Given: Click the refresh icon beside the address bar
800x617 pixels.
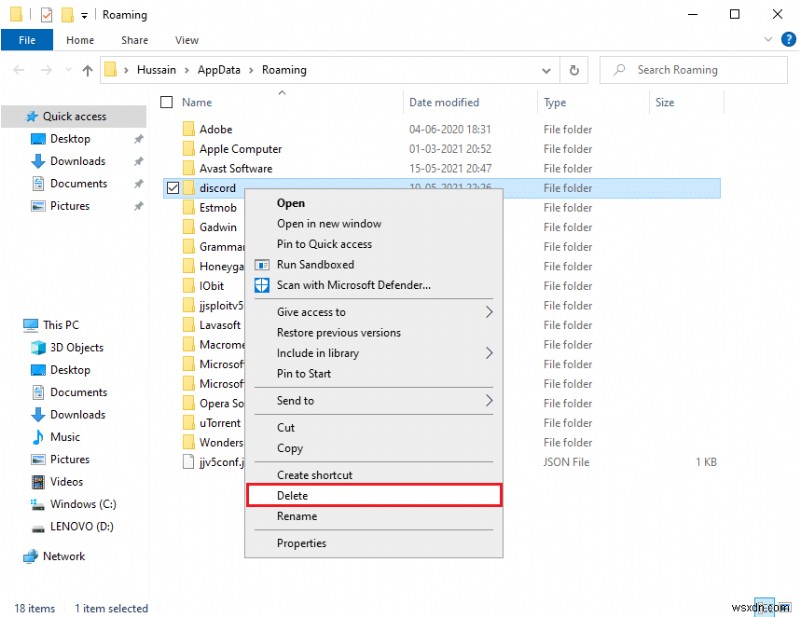Looking at the screenshot, I should (573, 70).
